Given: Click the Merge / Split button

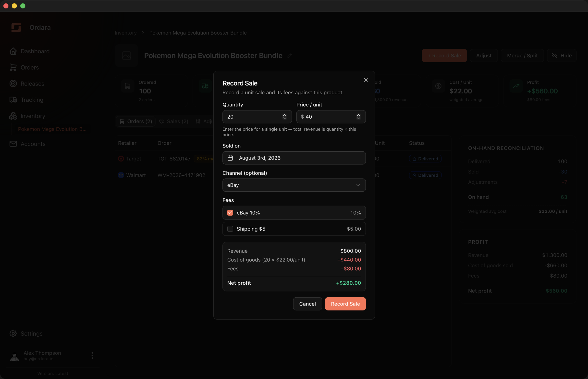Looking at the screenshot, I should [x=522, y=56].
